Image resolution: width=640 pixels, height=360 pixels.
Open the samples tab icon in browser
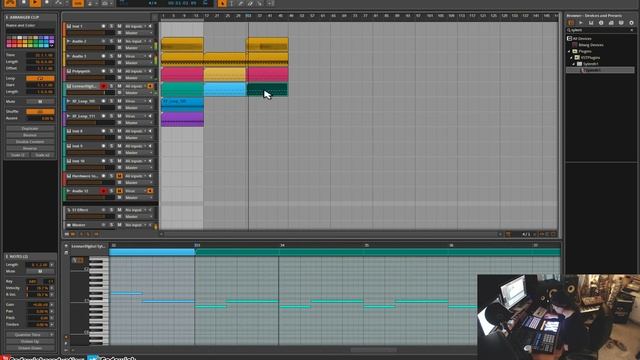coord(581,23)
